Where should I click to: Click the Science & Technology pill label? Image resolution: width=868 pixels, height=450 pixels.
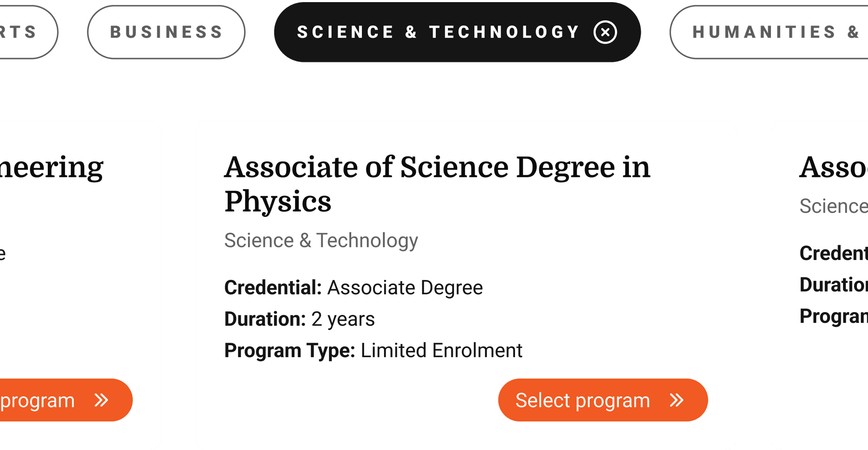[438, 32]
